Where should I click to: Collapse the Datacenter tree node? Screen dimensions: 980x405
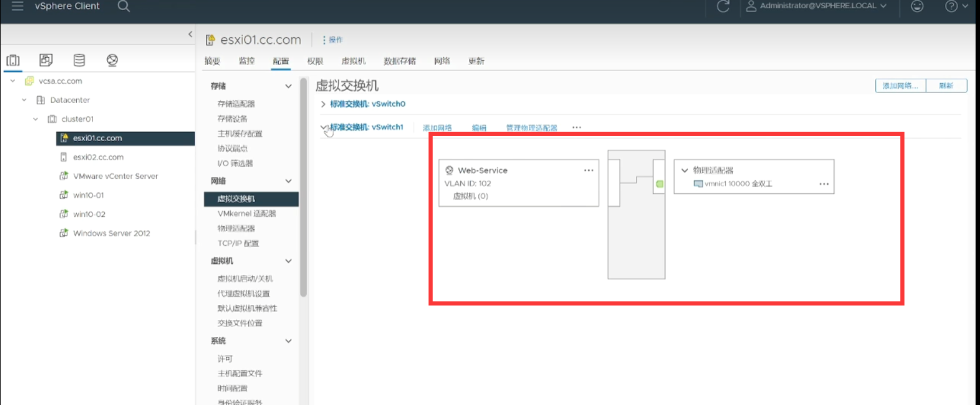(x=24, y=100)
